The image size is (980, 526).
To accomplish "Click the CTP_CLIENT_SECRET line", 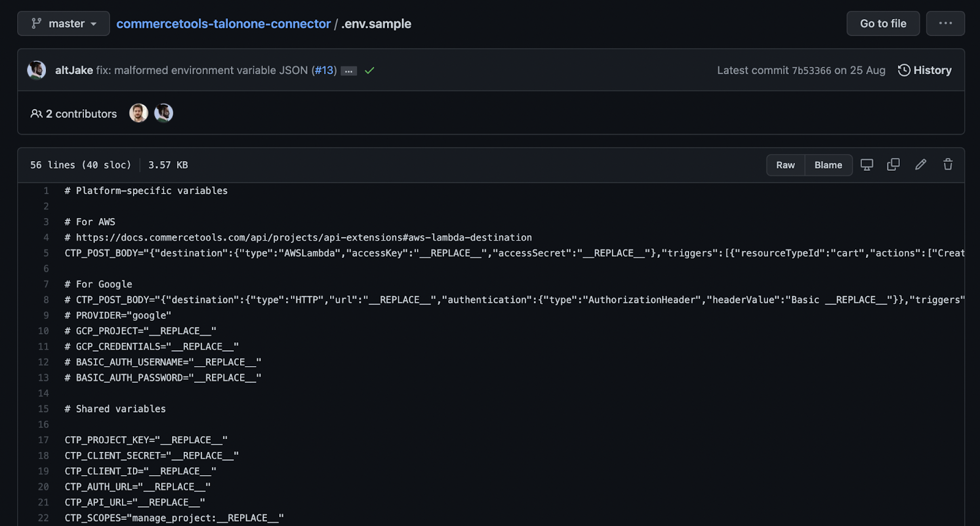I will point(151,456).
